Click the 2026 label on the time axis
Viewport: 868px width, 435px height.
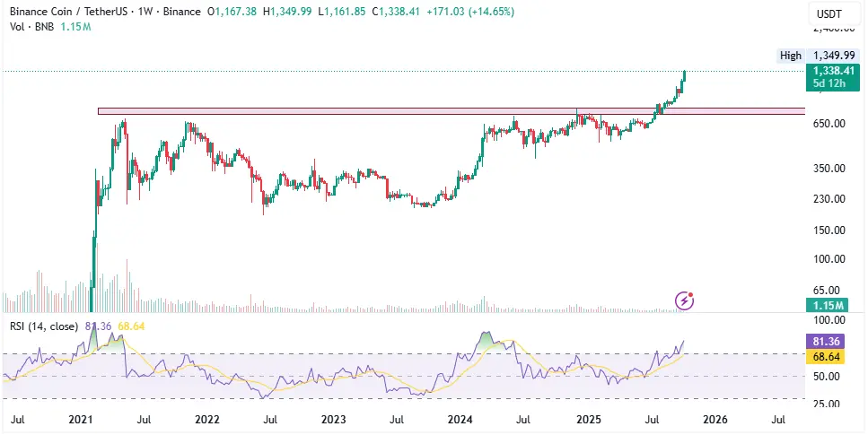point(715,420)
